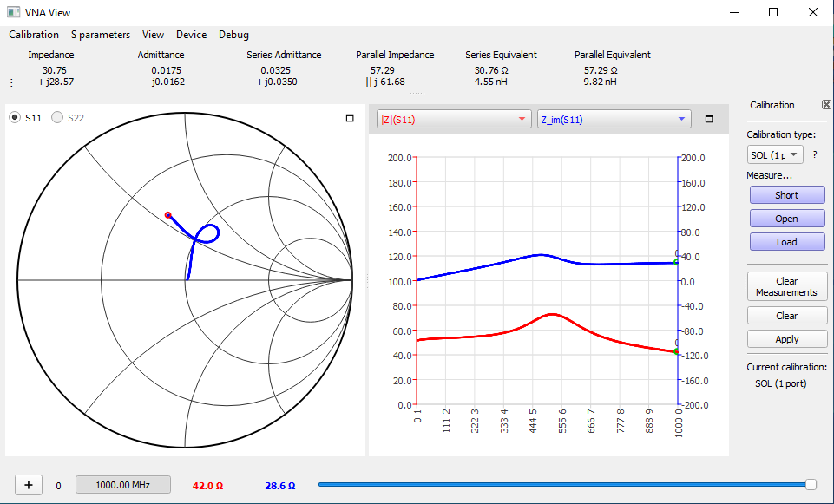The width and height of the screenshot is (834, 504).
Task: Click the Impedance value 30.76
Action: [54, 70]
